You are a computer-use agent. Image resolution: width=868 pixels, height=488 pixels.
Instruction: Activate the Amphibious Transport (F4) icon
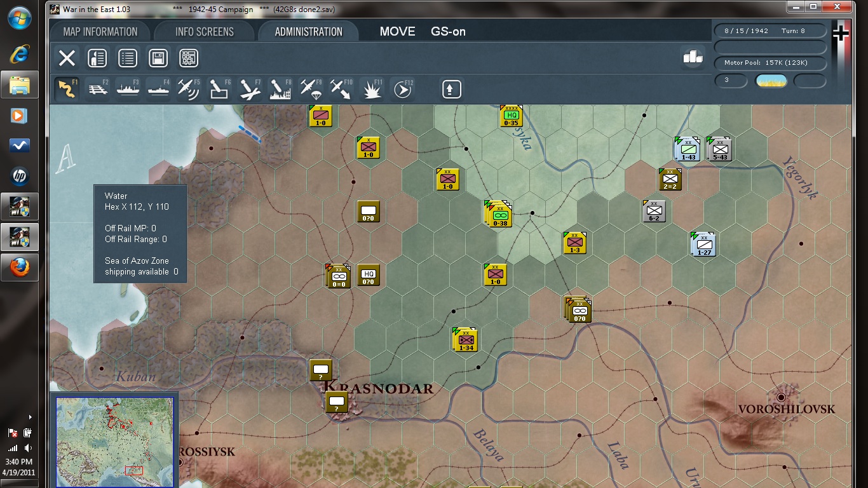click(158, 89)
